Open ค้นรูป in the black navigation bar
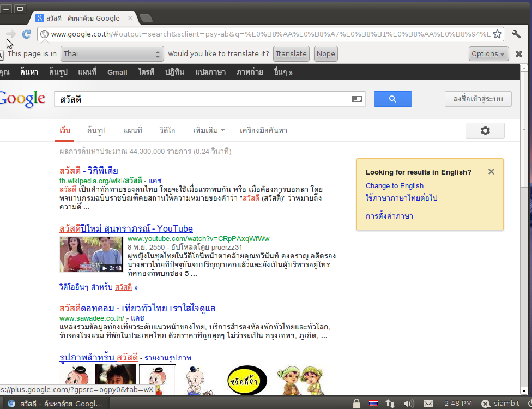The width and height of the screenshot is (532, 409). tap(58, 72)
